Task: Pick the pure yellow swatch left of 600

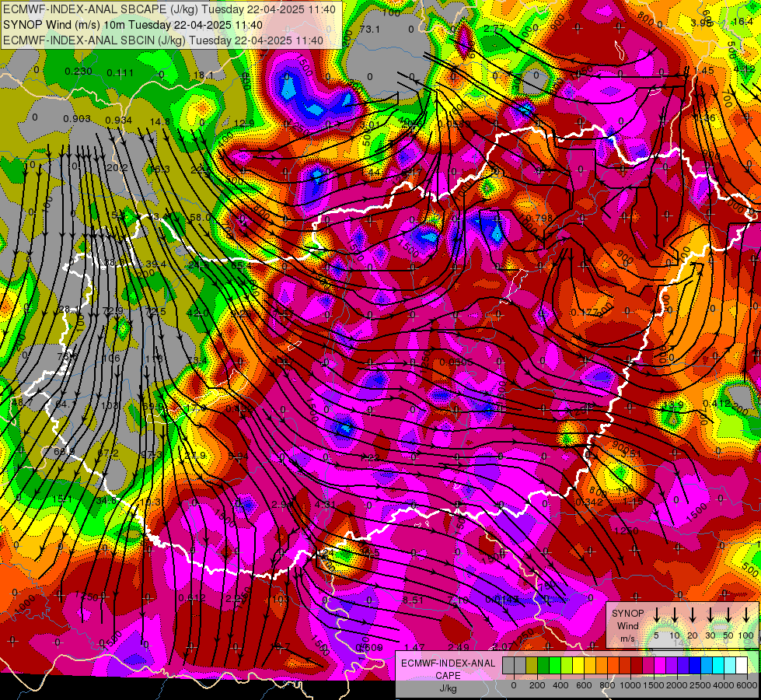Action: click(x=578, y=665)
